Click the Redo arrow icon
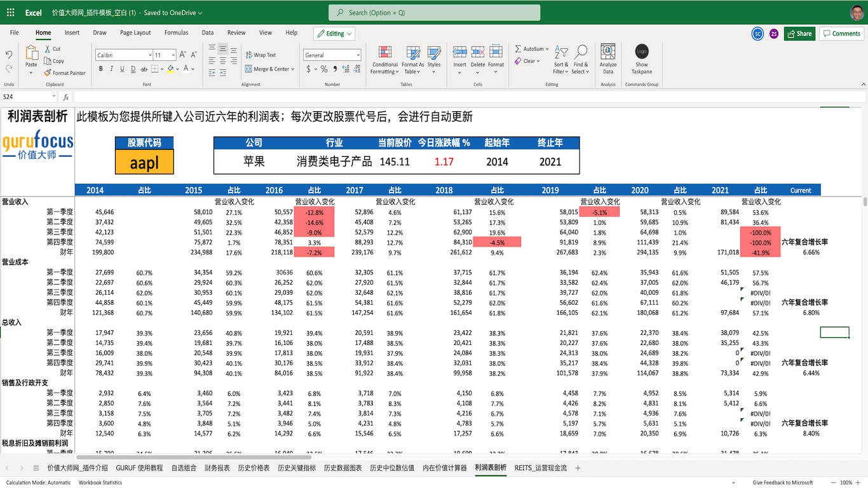The height and width of the screenshot is (488, 868). point(9,69)
